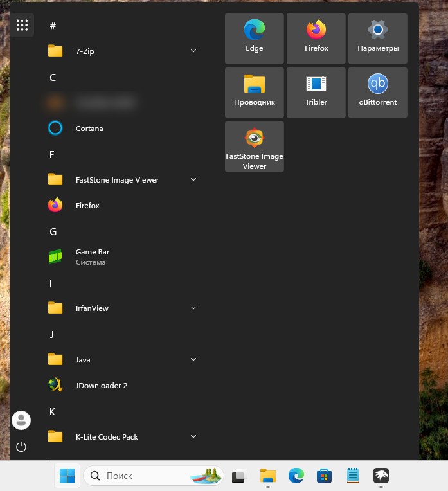Open the Edge pinned tile
This screenshot has height=491, width=448.
(255, 39)
